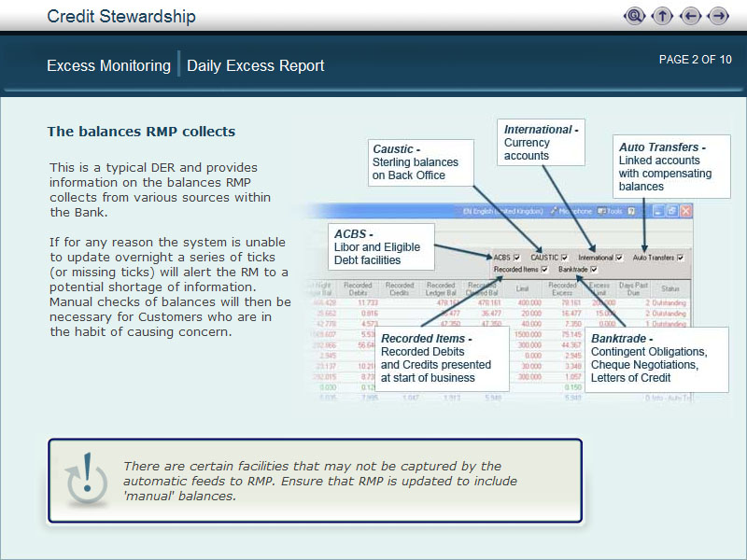The image size is (747, 560).
Task: Click the Recorded Ledger Bal column header
Action: pos(441,288)
